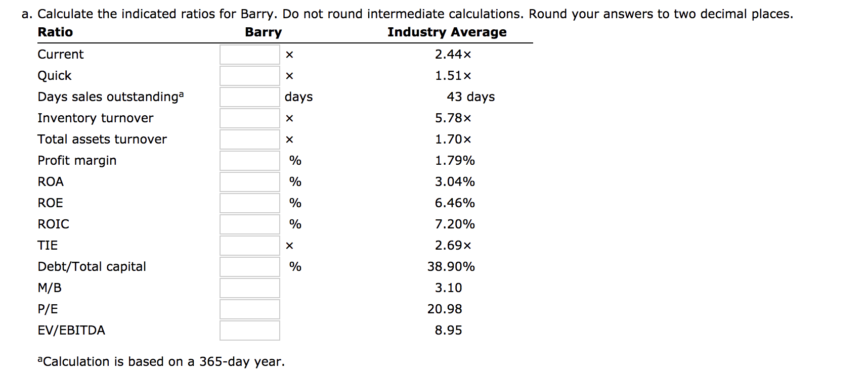
Task: Focus the Days sales outstanding input
Action: pyautogui.click(x=250, y=97)
